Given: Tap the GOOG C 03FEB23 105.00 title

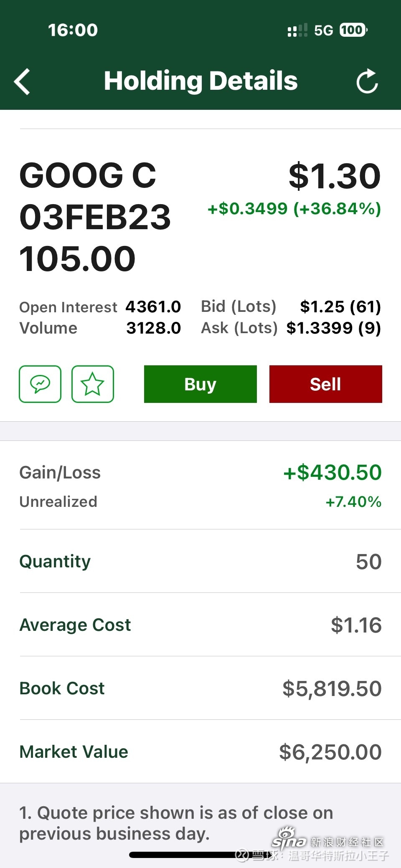Looking at the screenshot, I should click(x=95, y=217).
